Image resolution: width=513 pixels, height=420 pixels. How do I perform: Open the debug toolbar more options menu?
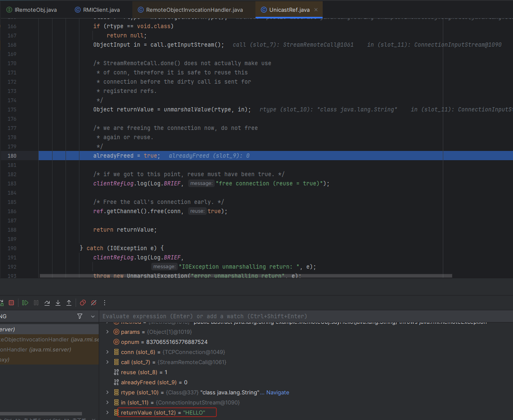pos(105,303)
